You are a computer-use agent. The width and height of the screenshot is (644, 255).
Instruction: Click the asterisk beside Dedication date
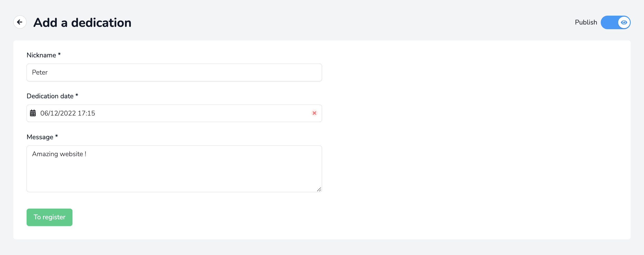(x=77, y=95)
